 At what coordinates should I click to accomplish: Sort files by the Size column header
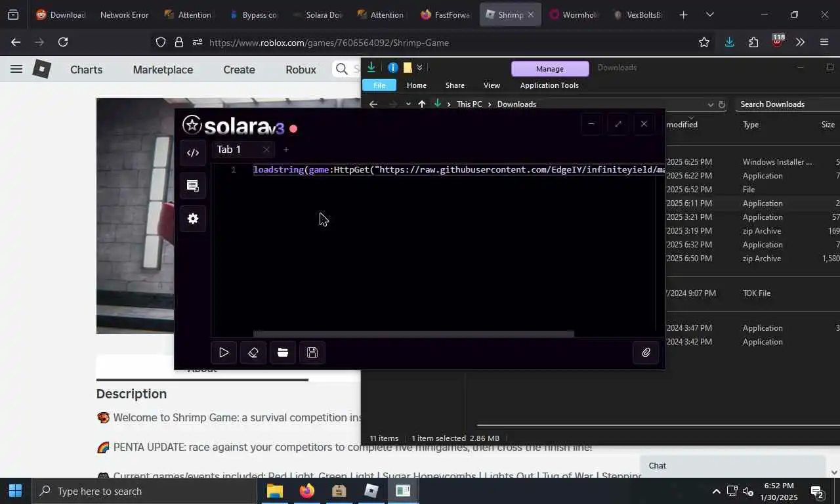828,125
